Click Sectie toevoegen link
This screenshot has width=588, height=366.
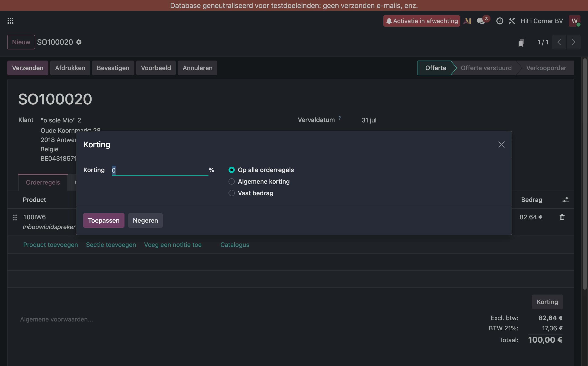point(111,245)
